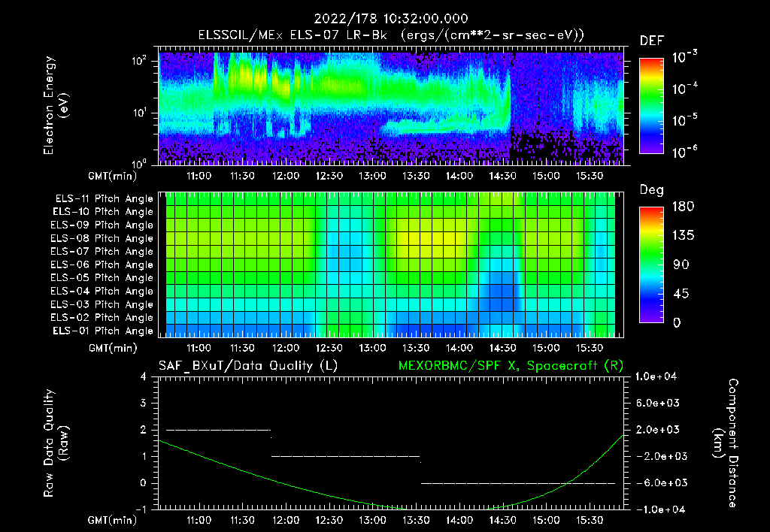Select the ELS-03 Pitch Angle row label
Viewport: 770px width, 532px height.
click(x=102, y=305)
